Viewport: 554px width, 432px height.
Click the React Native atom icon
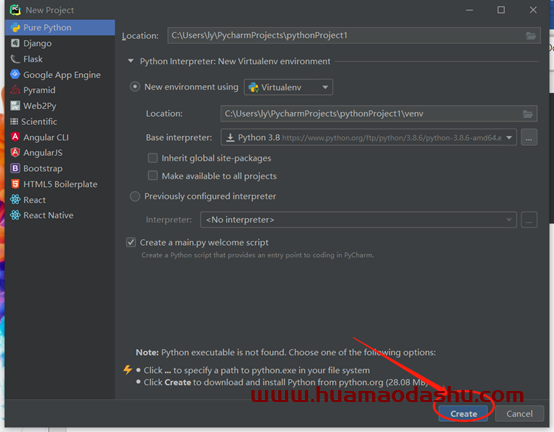pyautogui.click(x=15, y=215)
